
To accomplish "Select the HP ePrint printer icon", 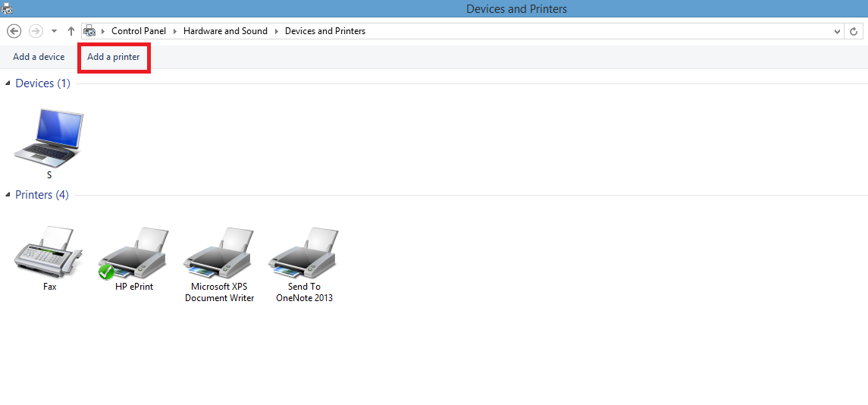I will tap(133, 254).
